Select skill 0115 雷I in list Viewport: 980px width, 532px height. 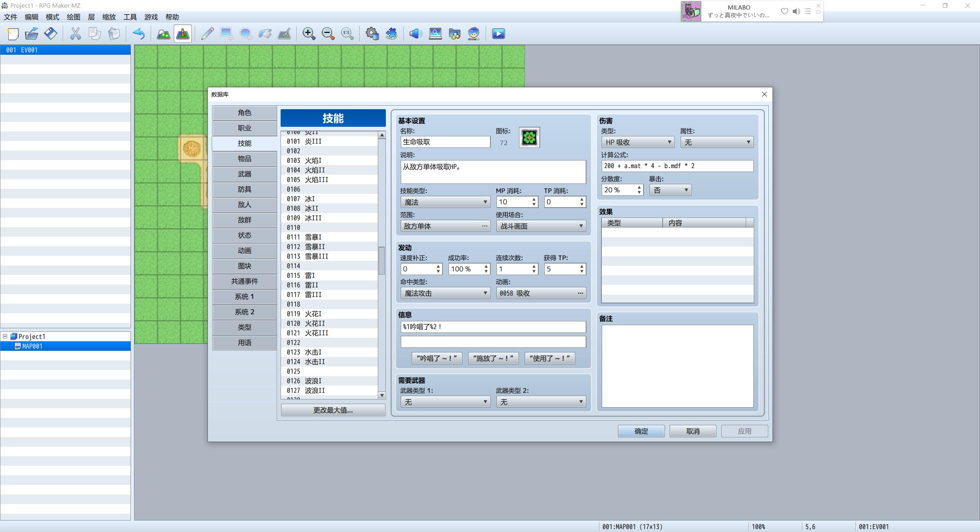(329, 276)
